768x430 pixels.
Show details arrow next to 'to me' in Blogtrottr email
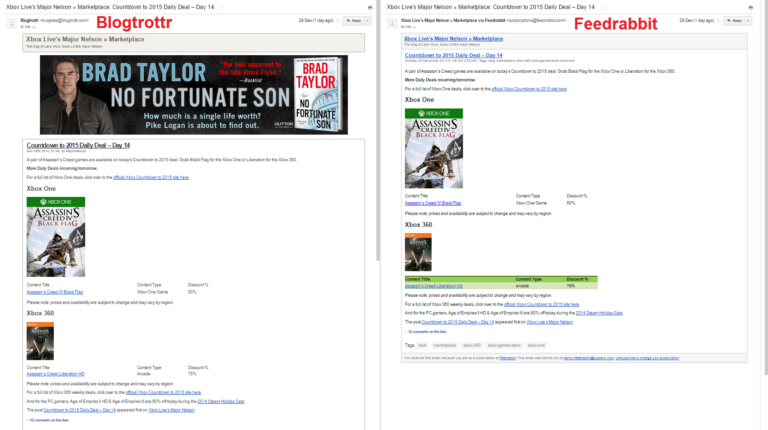click(34, 27)
